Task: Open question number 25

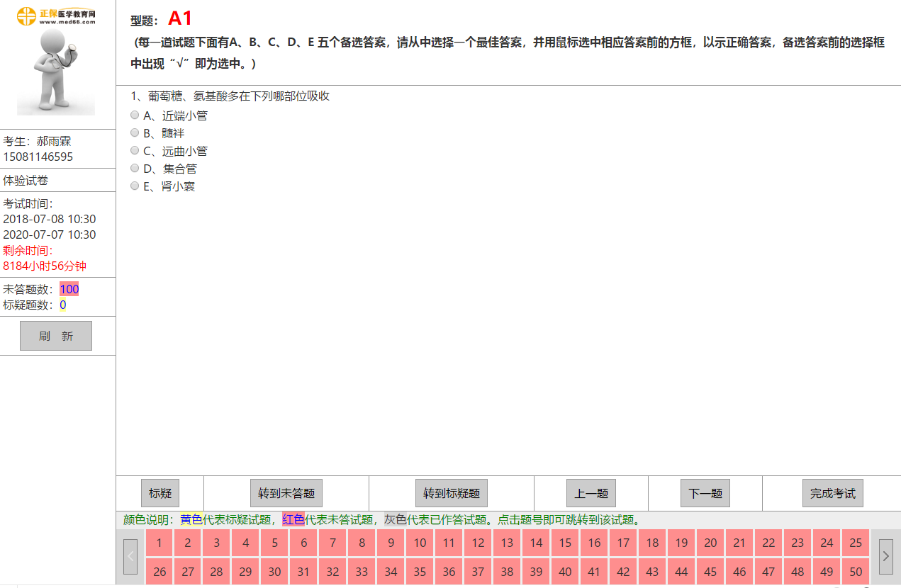Action: (855, 543)
